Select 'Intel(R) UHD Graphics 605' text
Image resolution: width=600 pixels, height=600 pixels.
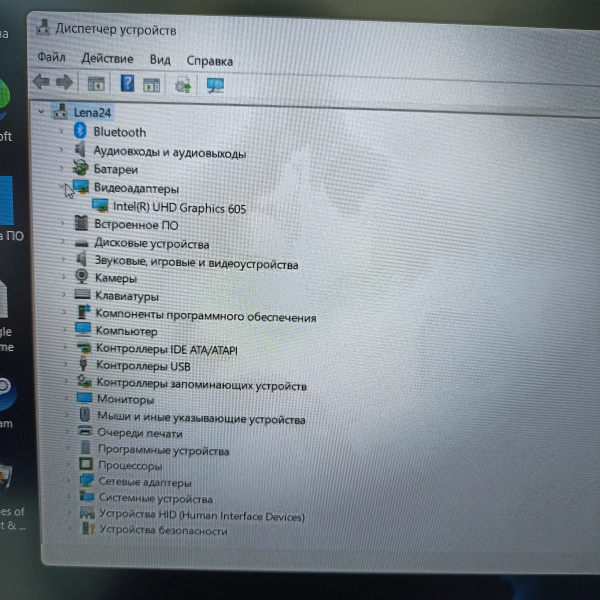click(179, 208)
